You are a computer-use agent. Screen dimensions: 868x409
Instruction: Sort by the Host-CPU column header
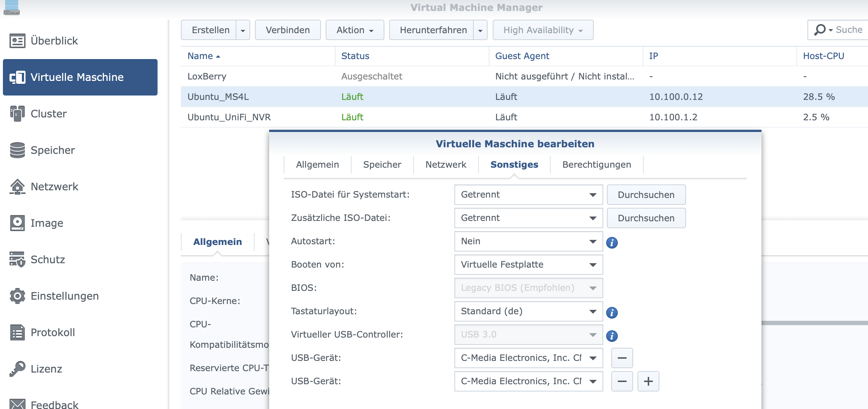(832, 56)
